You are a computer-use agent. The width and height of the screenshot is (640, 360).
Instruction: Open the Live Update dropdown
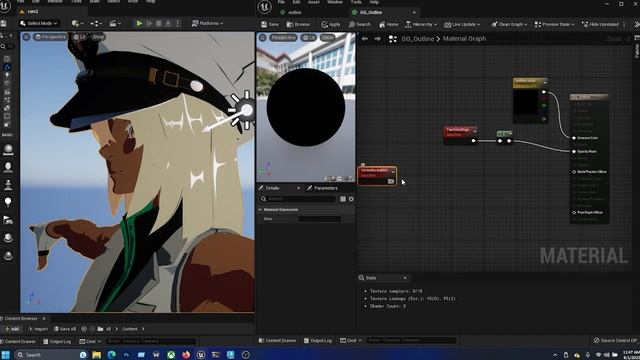(462, 24)
